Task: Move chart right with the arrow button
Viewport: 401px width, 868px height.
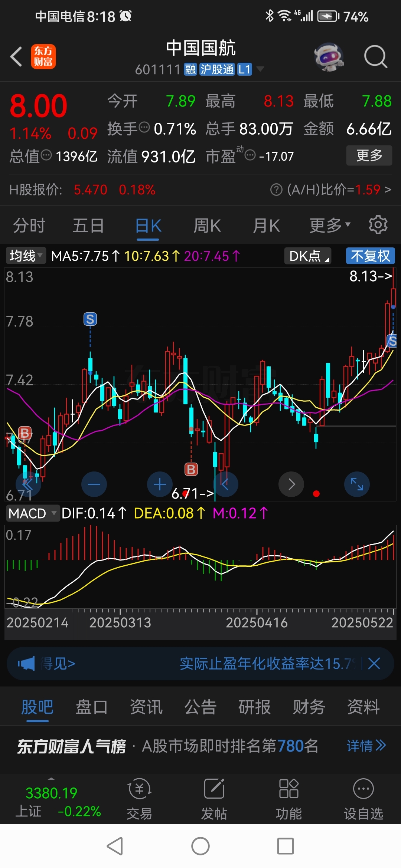Action: [x=291, y=484]
